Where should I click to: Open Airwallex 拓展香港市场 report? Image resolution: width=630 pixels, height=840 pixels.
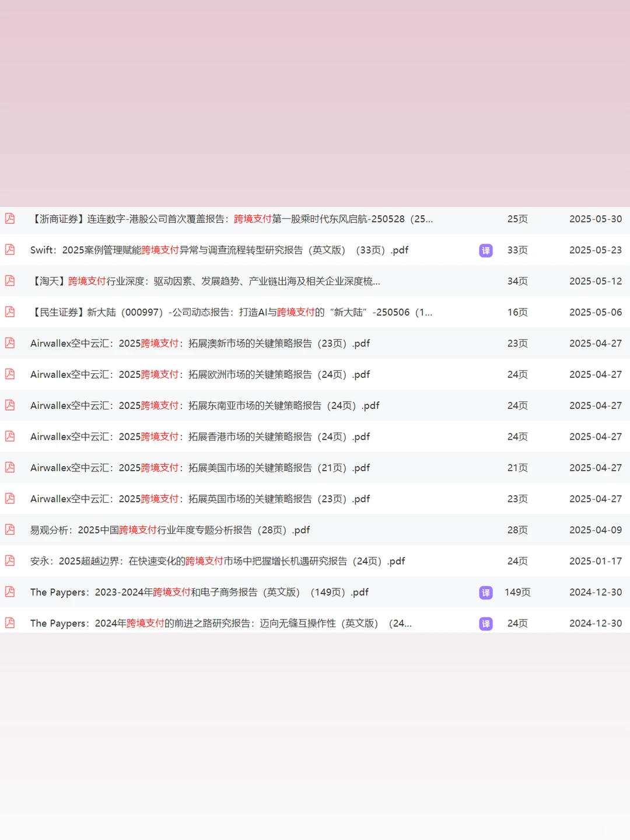click(x=200, y=437)
